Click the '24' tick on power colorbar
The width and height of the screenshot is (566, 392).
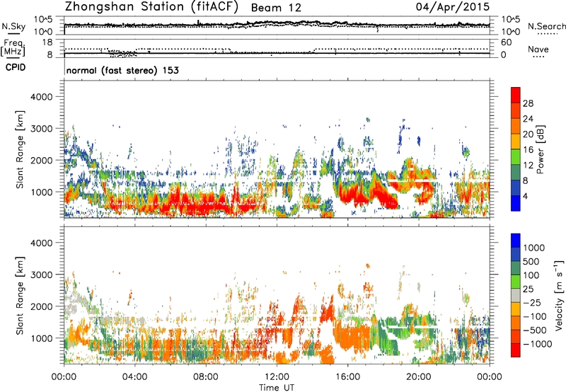click(x=528, y=119)
